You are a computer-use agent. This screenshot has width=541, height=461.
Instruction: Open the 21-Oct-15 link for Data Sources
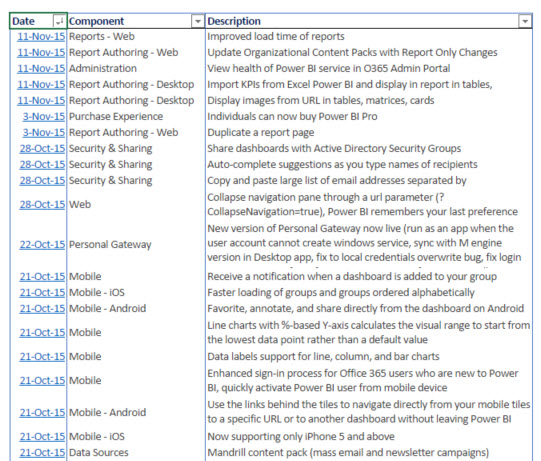(42, 452)
